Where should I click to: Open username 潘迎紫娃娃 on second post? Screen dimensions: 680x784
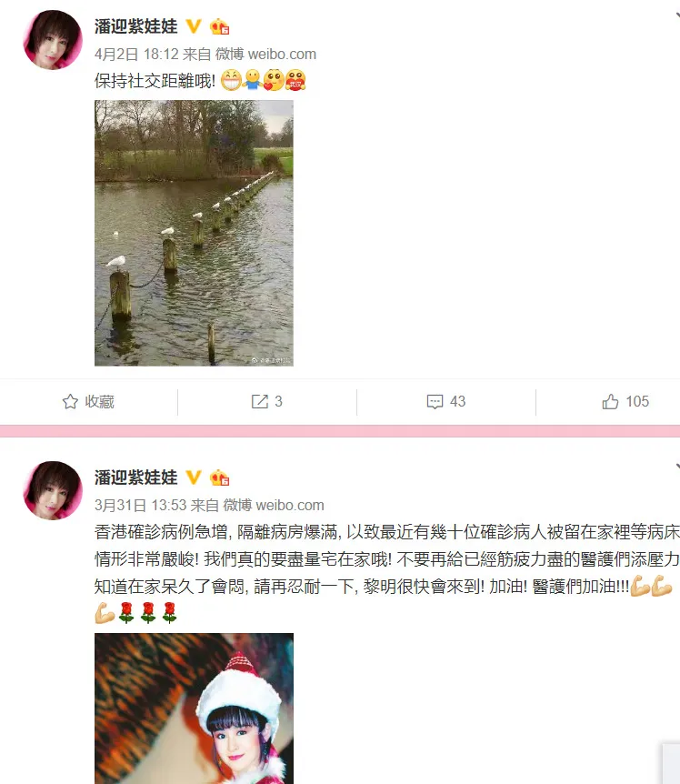[135, 477]
